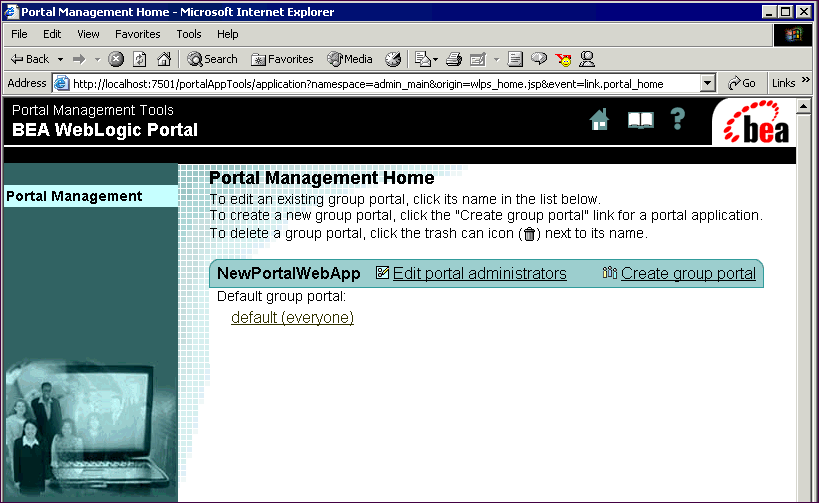This screenshot has width=819, height=503.
Task: Click the Internet Explorer page icon in address bar
Action: click(62, 83)
